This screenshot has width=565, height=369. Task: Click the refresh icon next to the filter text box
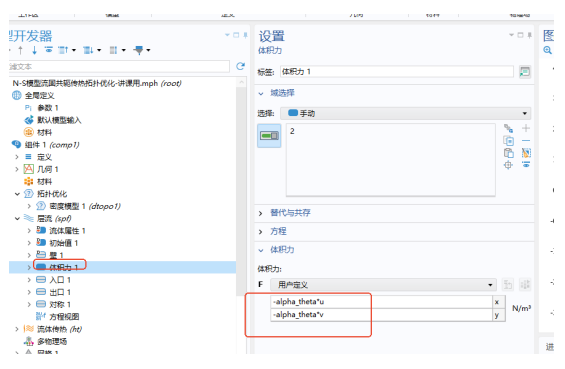(x=240, y=66)
